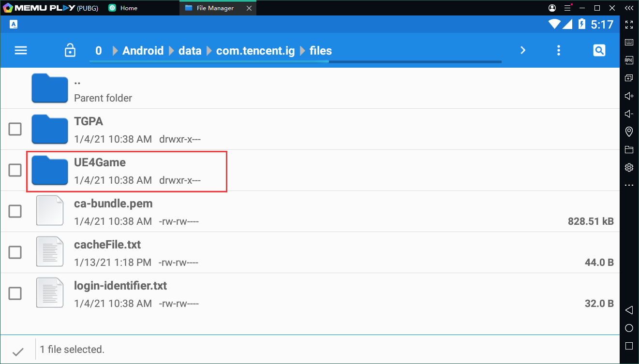639x364 pixels.
Task: Tick the checkbox beside ca-bundle.pem
Action: click(x=15, y=211)
